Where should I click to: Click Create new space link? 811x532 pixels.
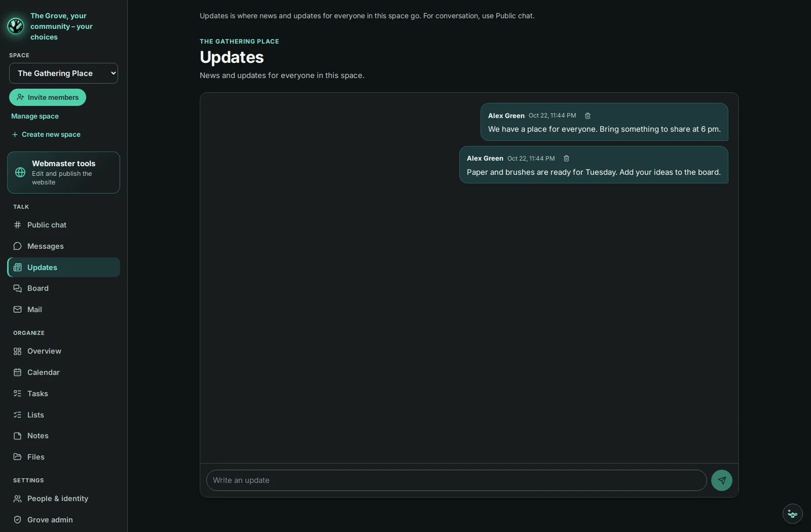(46, 134)
